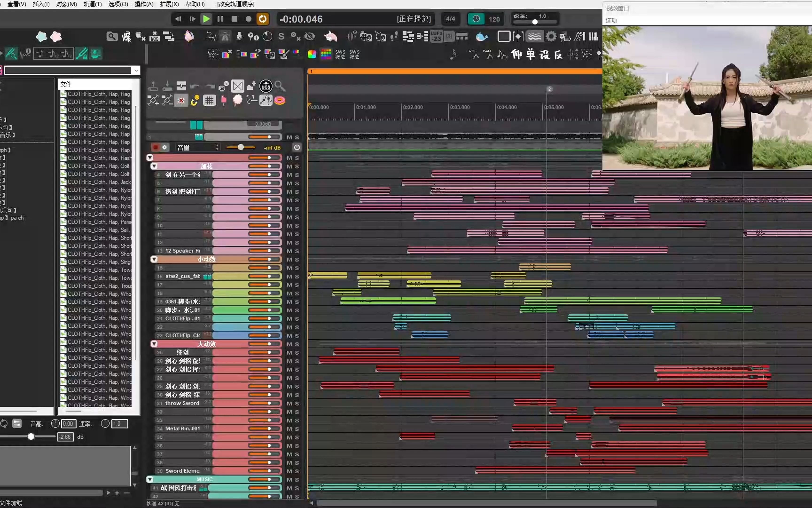812x508 pixels.
Task: Solo the 12 Speaker Hi track
Action: [297, 251]
